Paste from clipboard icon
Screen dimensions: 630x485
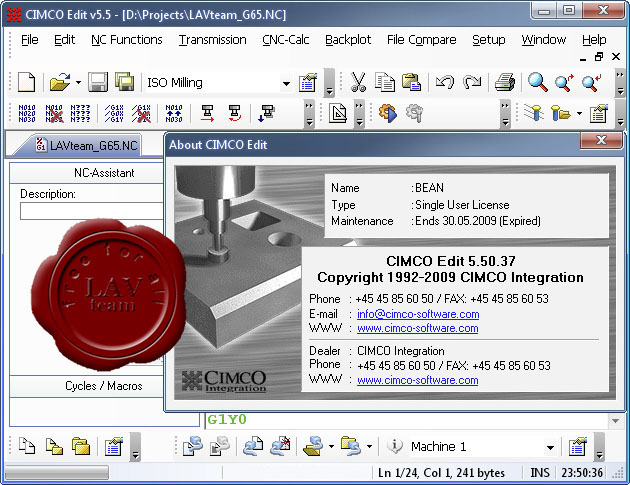(411, 82)
